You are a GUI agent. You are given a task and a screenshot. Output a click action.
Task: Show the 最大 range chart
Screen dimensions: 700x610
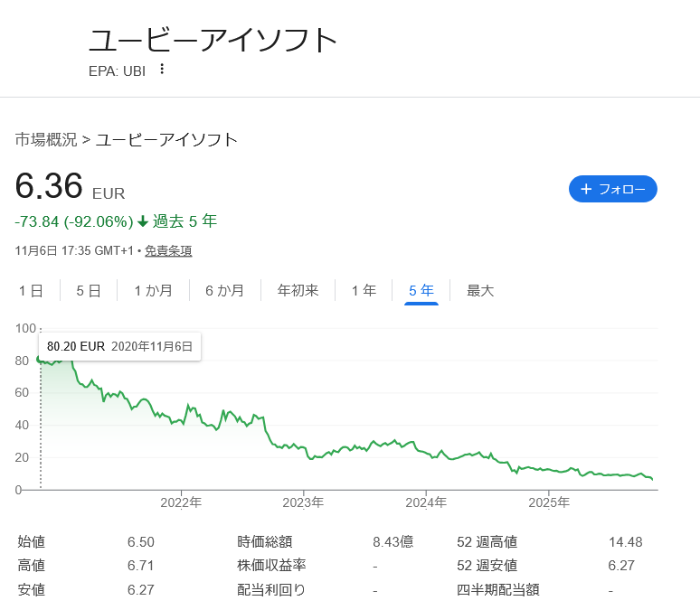point(480,291)
